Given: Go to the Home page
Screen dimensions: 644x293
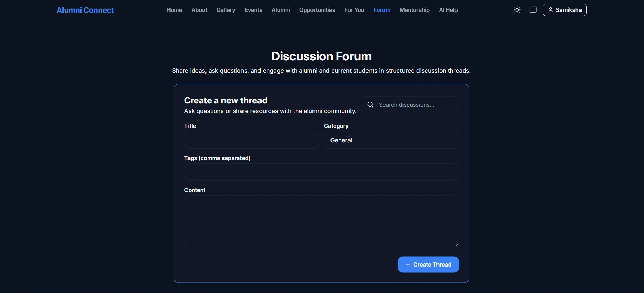Looking at the screenshot, I should (x=174, y=10).
